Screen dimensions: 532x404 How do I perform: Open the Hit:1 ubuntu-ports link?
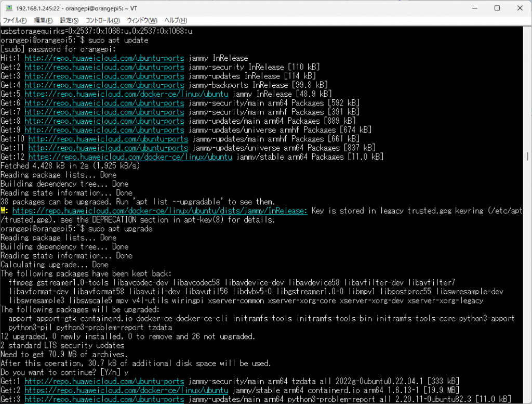coord(104,58)
